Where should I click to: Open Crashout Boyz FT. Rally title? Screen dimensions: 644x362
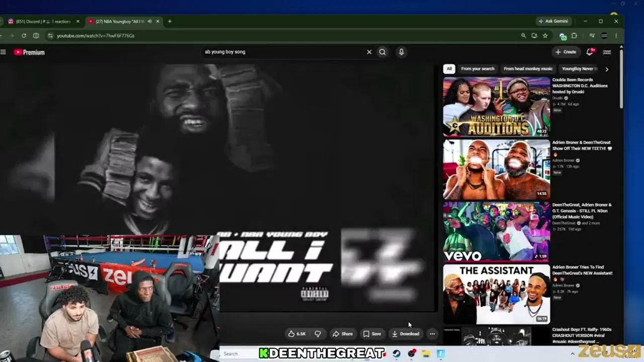(582, 335)
